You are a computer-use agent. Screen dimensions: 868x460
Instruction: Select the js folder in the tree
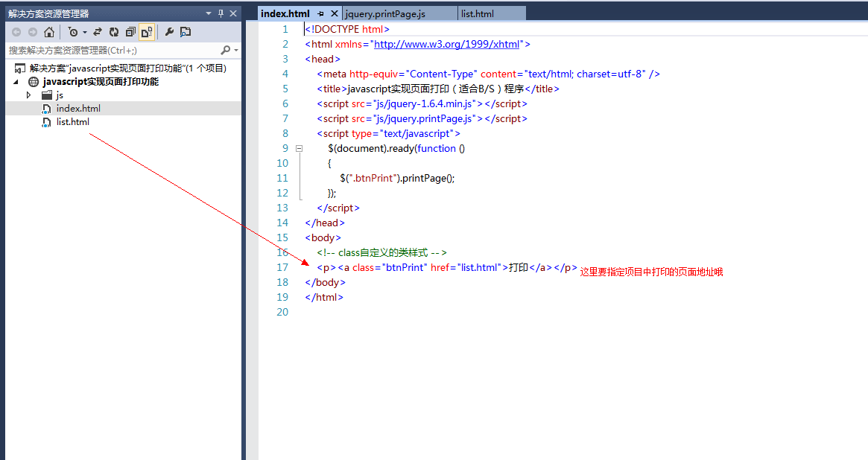(60, 95)
